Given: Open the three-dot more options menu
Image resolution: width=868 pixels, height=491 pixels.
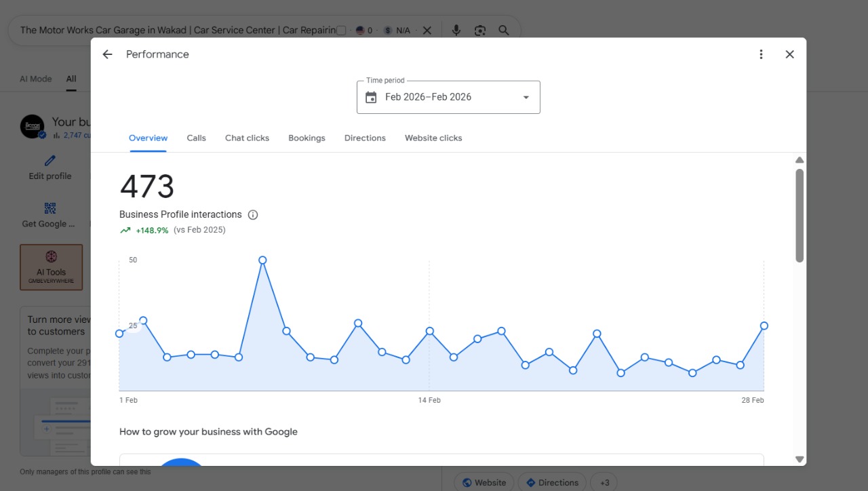Looking at the screenshot, I should coord(761,54).
